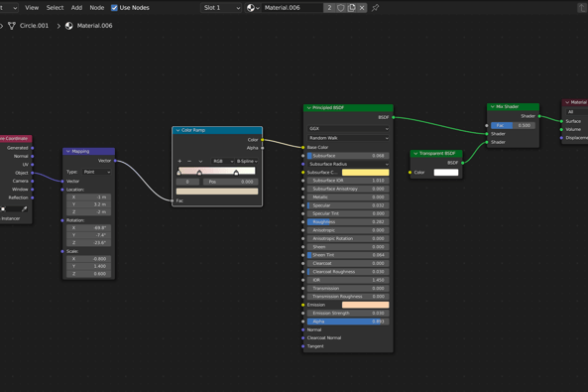Click Mapping Scale Y field 1.400

[88, 266]
